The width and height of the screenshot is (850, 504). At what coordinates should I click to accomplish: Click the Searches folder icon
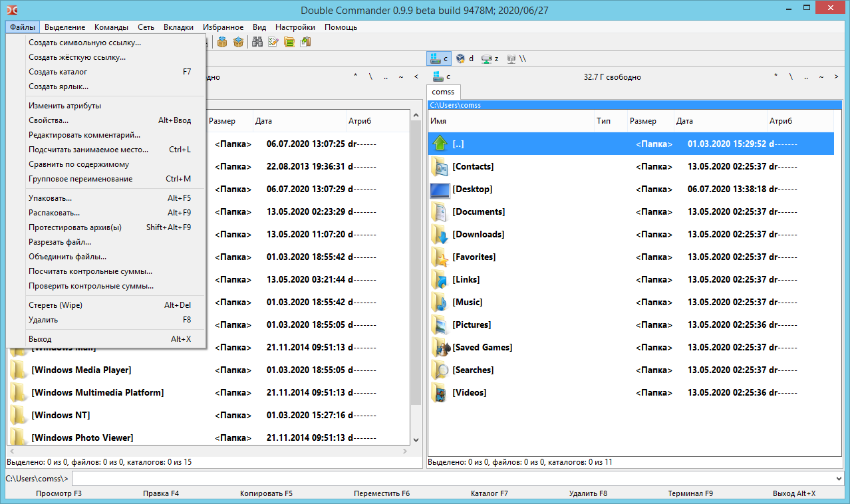[x=440, y=370]
